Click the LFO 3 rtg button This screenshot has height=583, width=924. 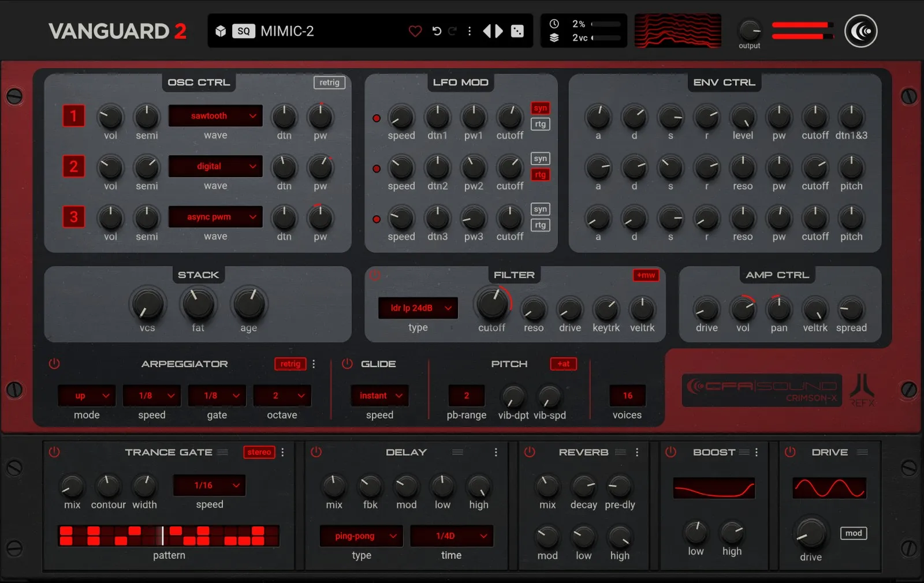click(x=541, y=225)
